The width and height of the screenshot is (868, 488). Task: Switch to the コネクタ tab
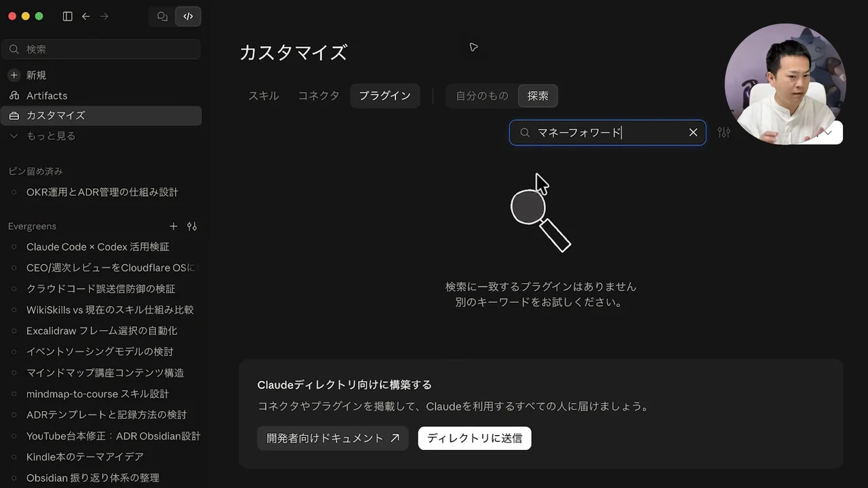pos(319,96)
